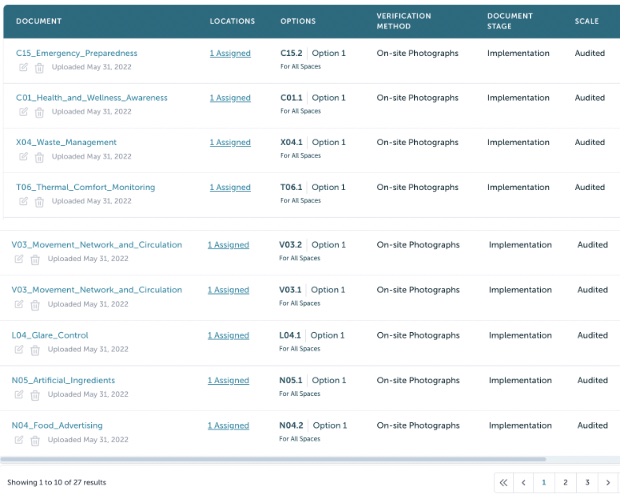Select page 1 in pagination

pyautogui.click(x=544, y=482)
